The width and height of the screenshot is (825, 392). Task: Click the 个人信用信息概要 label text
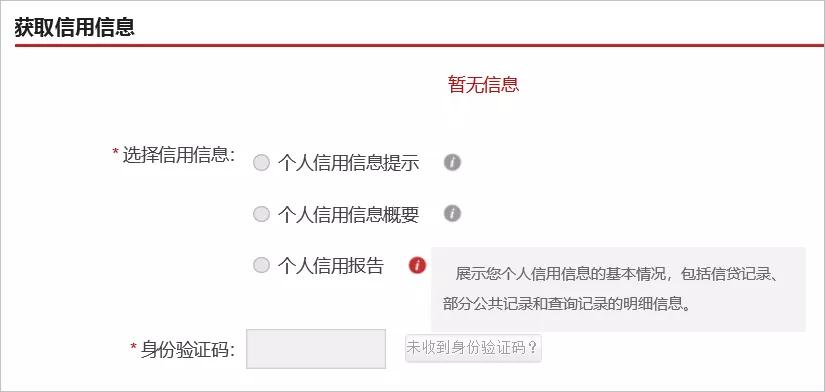point(349,214)
